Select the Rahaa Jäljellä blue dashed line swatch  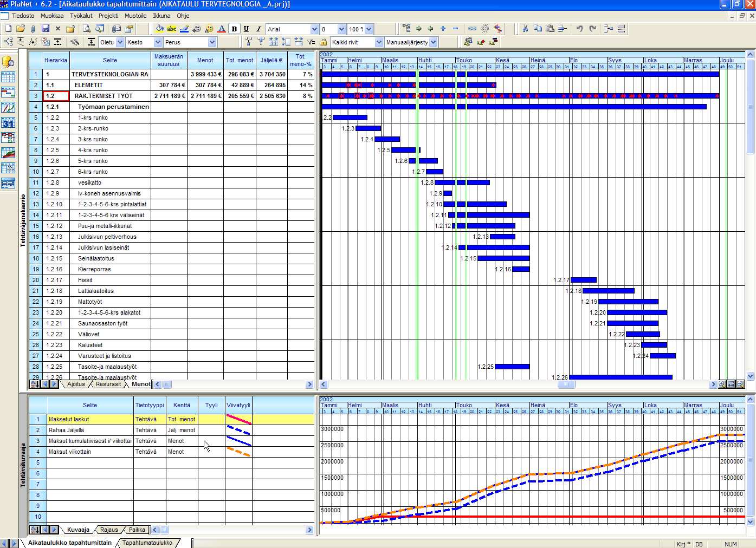click(238, 430)
